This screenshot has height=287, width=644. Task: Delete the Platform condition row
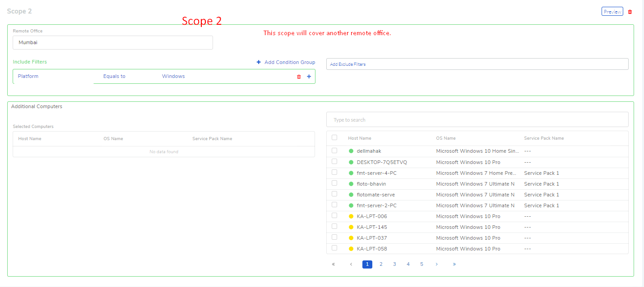click(299, 77)
